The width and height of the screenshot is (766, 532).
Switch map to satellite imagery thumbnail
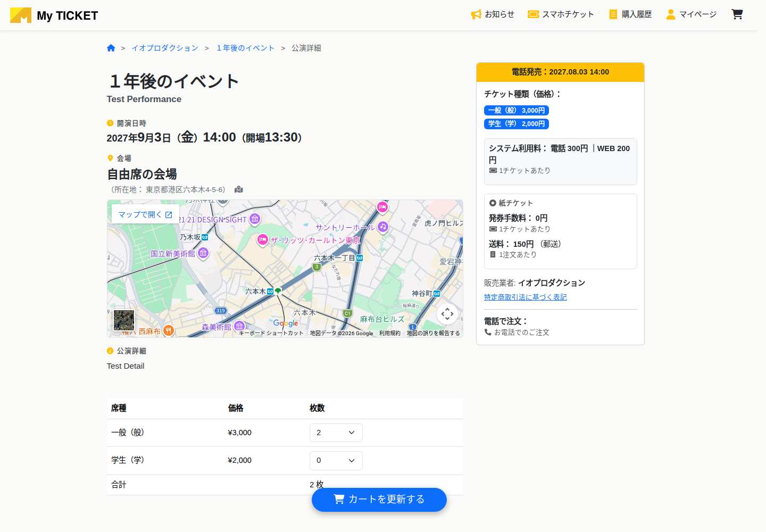(x=124, y=320)
